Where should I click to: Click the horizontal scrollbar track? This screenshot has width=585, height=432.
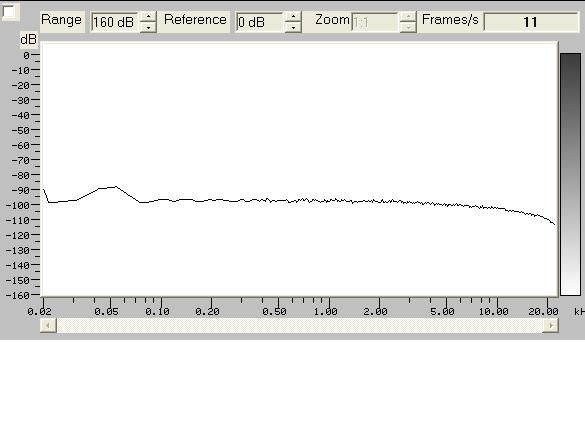[x=300, y=325]
